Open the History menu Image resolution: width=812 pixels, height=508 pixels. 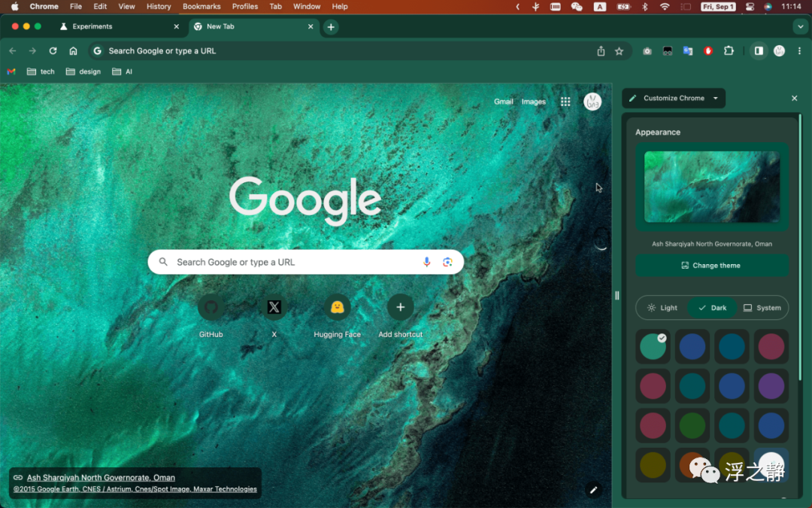159,7
